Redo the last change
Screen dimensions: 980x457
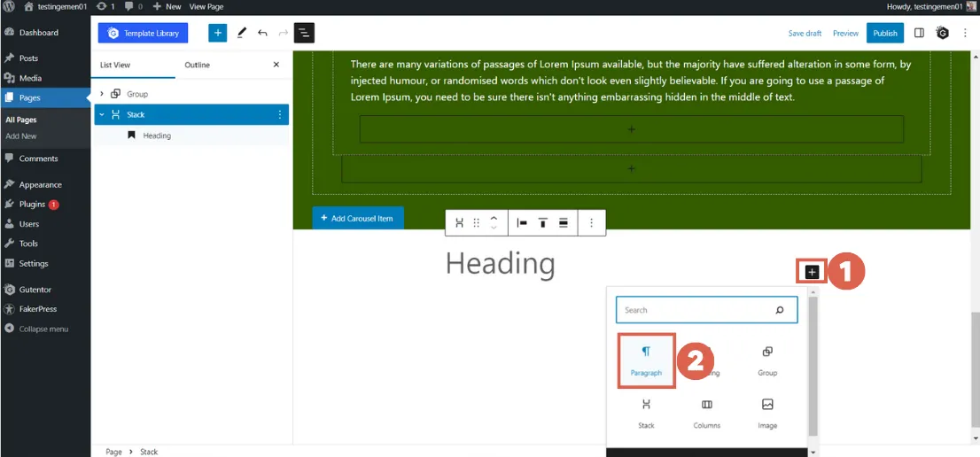click(x=284, y=33)
